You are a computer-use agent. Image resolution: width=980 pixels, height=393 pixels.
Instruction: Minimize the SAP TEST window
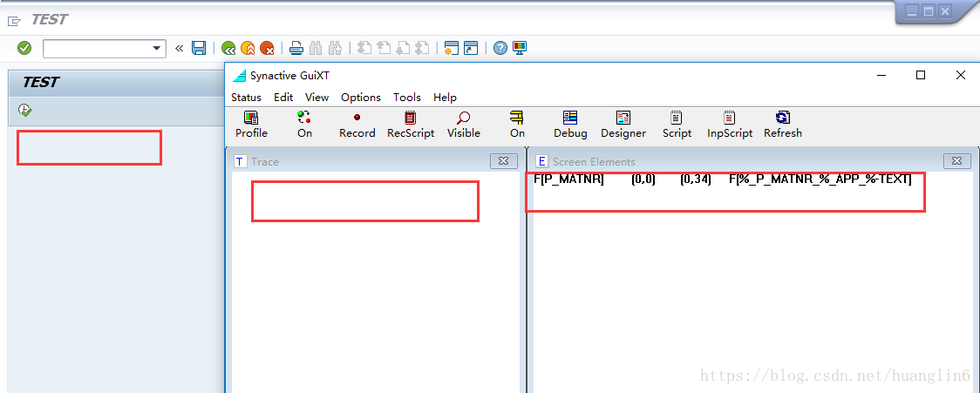[x=912, y=11]
